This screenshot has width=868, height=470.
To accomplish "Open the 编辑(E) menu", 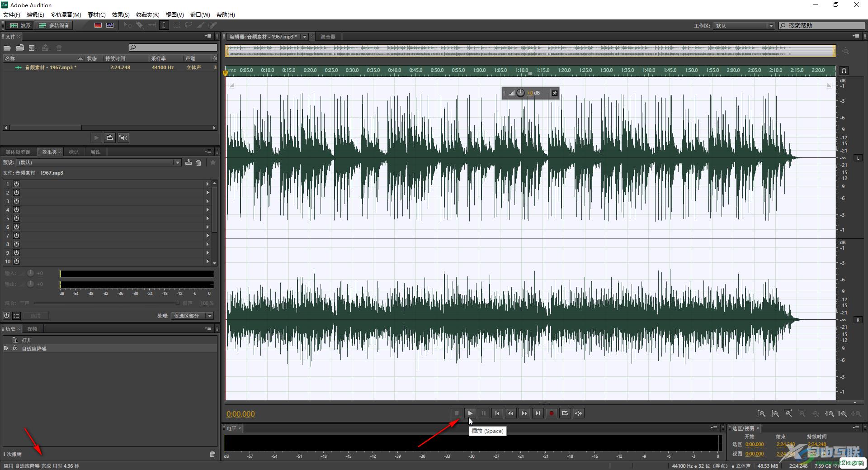I will pos(35,14).
